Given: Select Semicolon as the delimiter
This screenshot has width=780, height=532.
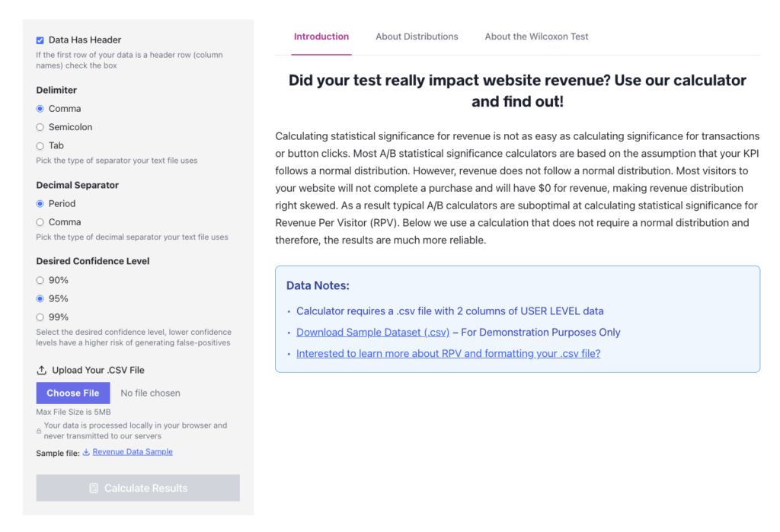Looking at the screenshot, I should point(40,127).
